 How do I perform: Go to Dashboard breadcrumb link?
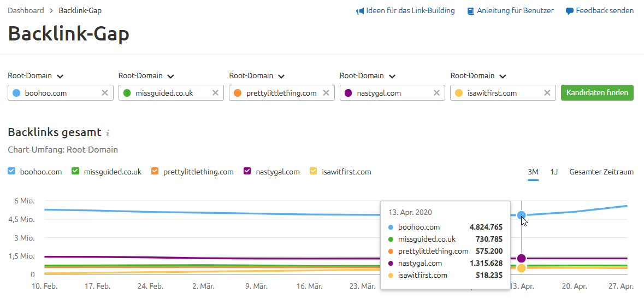click(x=26, y=11)
